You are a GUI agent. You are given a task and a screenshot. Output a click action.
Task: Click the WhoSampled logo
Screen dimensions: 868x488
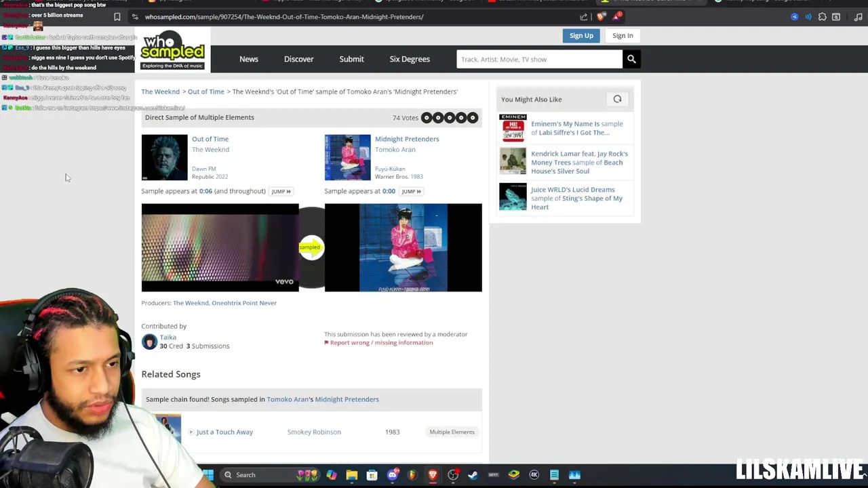172,51
